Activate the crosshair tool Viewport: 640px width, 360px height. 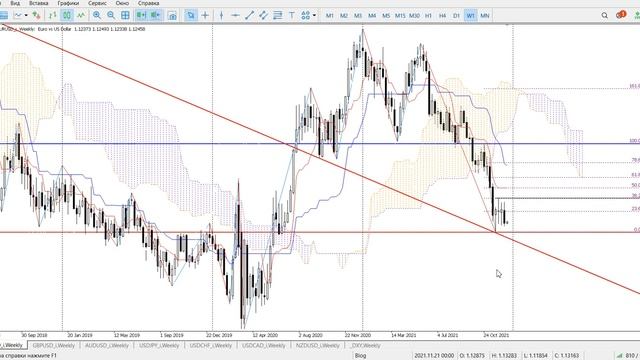point(205,16)
